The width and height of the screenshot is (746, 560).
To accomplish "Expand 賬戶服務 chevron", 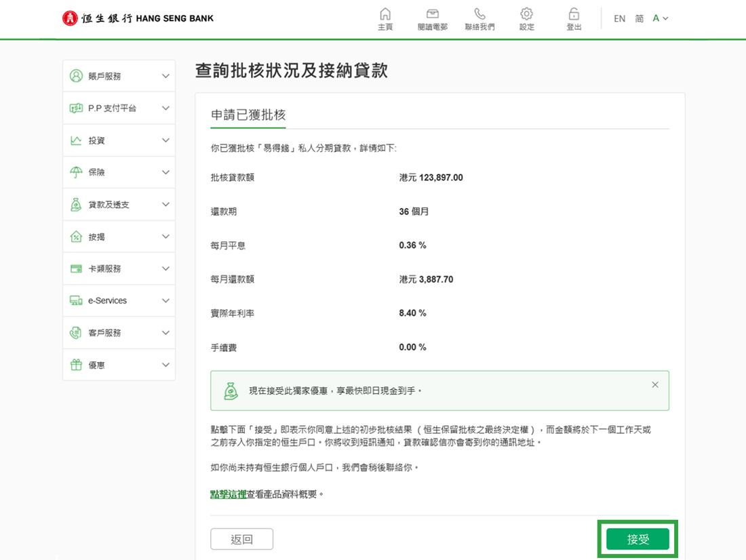I will tap(165, 76).
